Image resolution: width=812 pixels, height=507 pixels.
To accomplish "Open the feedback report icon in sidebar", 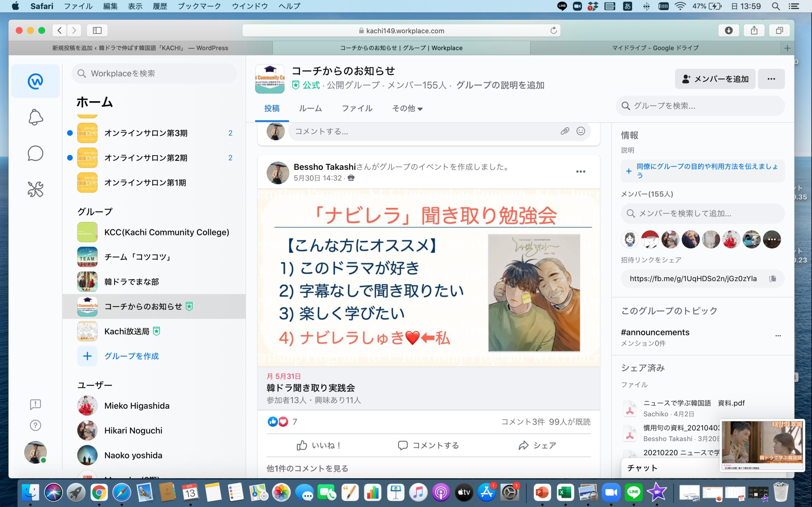I will tap(35, 404).
